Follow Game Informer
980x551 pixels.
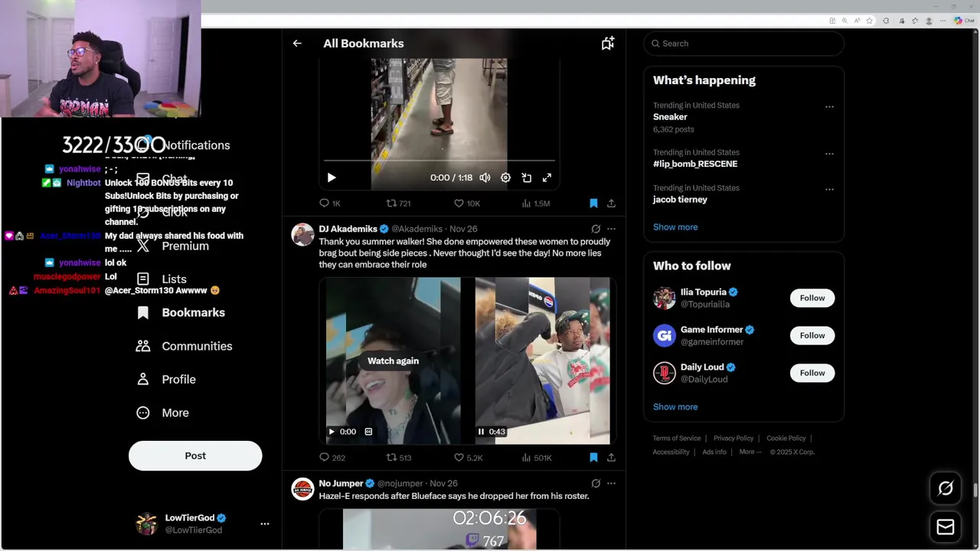[812, 335]
